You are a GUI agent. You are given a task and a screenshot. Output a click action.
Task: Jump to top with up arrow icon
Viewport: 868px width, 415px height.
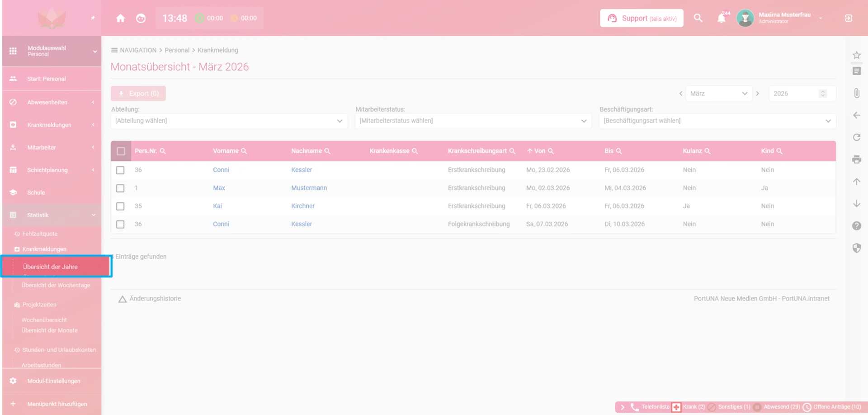pyautogui.click(x=857, y=181)
